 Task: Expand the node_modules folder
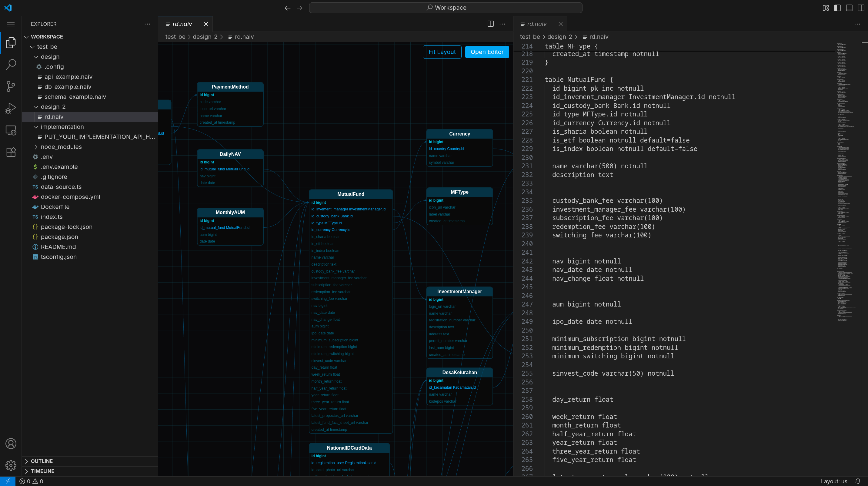[x=61, y=147]
